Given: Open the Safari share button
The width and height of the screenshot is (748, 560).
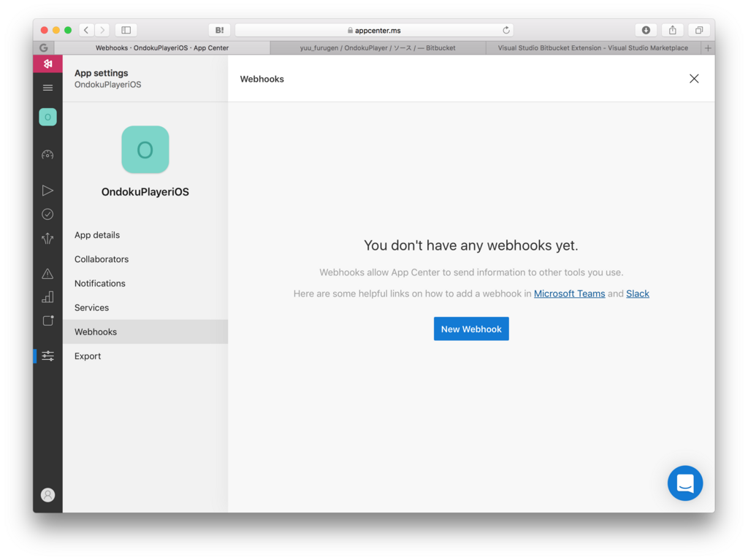Looking at the screenshot, I should pyautogui.click(x=673, y=30).
